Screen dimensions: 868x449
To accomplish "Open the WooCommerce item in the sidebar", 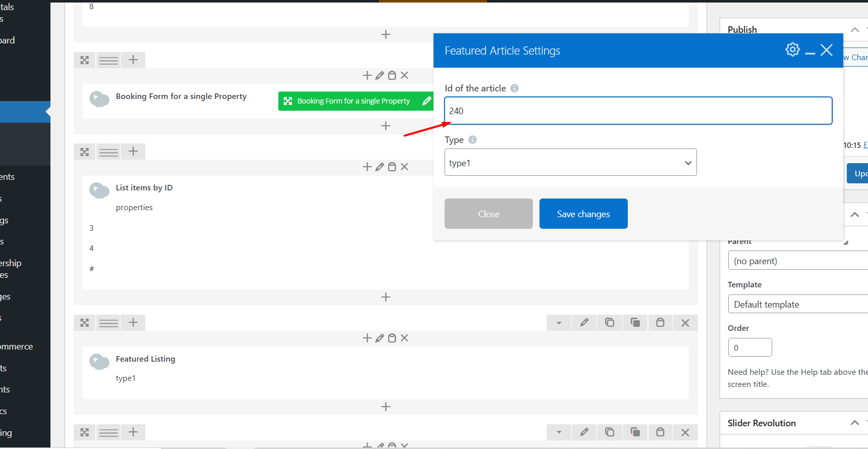I will tap(16, 346).
